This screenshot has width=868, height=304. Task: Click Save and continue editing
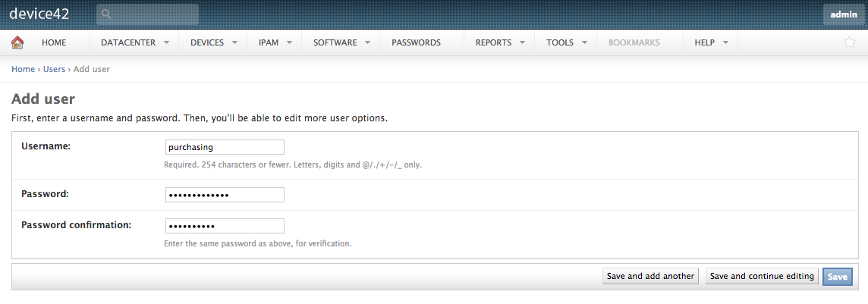pos(762,277)
